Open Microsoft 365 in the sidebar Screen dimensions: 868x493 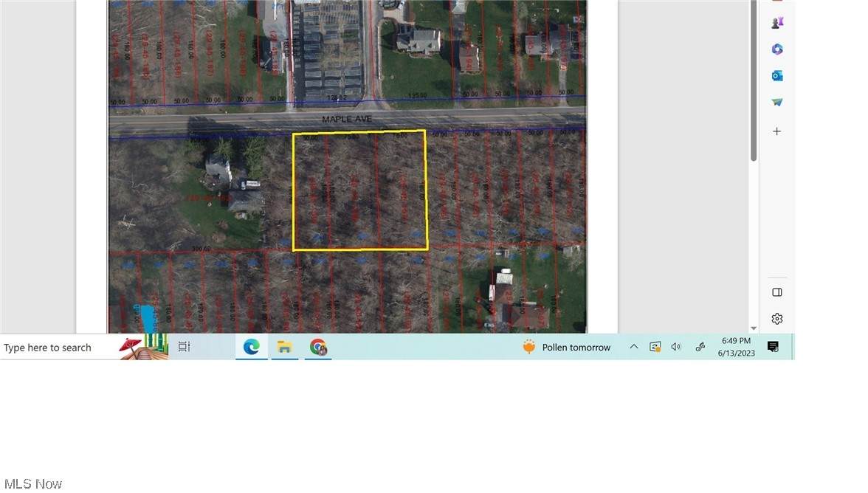pos(776,49)
